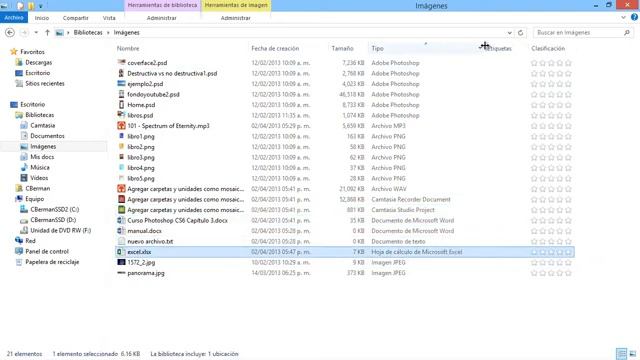This screenshot has width=640, height=360.
Task: Select the ejemplo2.psd file icon
Action: pyautogui.click(x=121, y=84)
